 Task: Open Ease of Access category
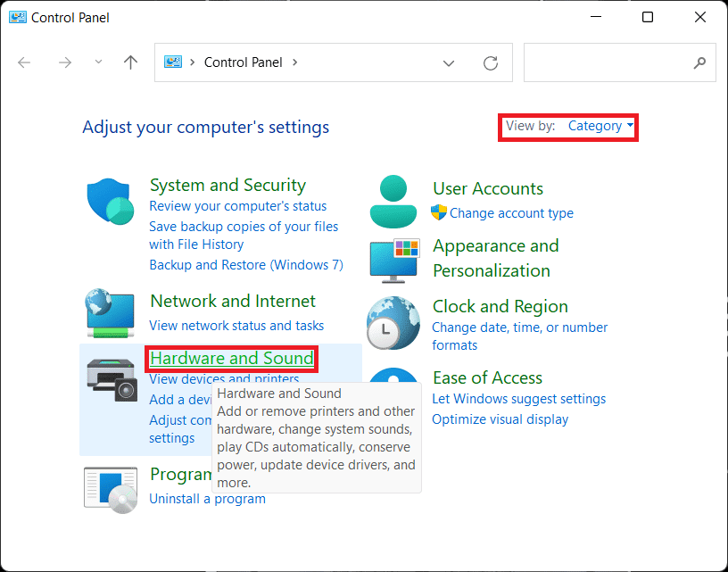[487, 378]
